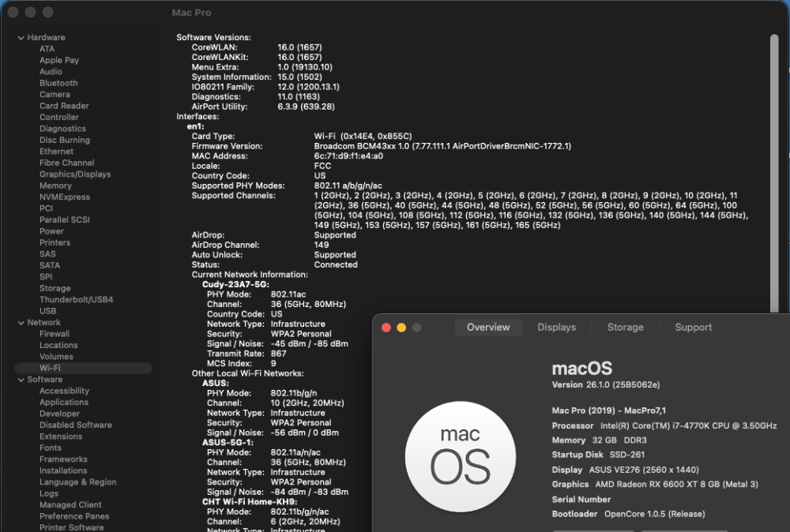Select Locations under Network
This screenshot has height=532, width=790.
[58, 345]
